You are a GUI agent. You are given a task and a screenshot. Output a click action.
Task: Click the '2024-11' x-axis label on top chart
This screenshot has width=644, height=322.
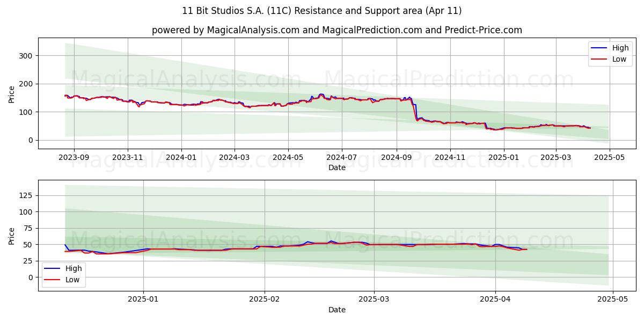coord(450,157)
